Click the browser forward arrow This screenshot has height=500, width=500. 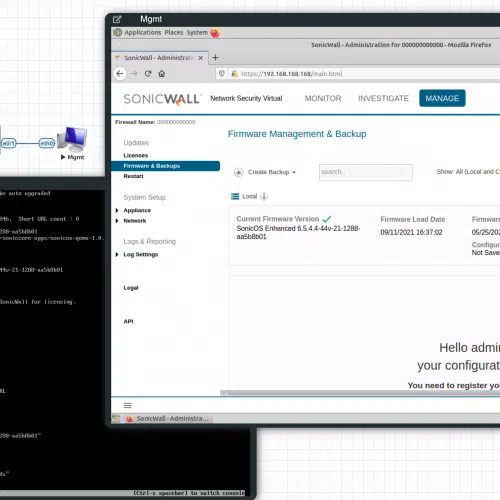pyautogui.click(x=134, y=73)
